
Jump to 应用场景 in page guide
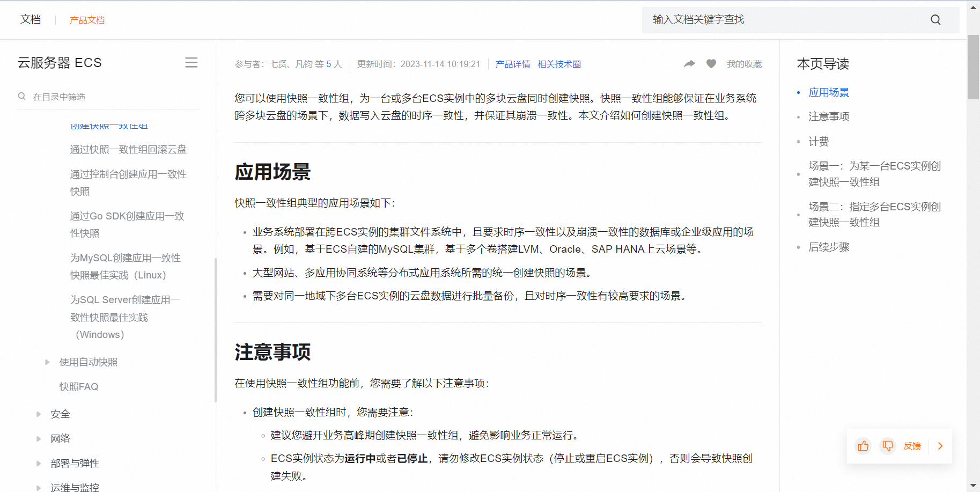[x=829, y=92]
